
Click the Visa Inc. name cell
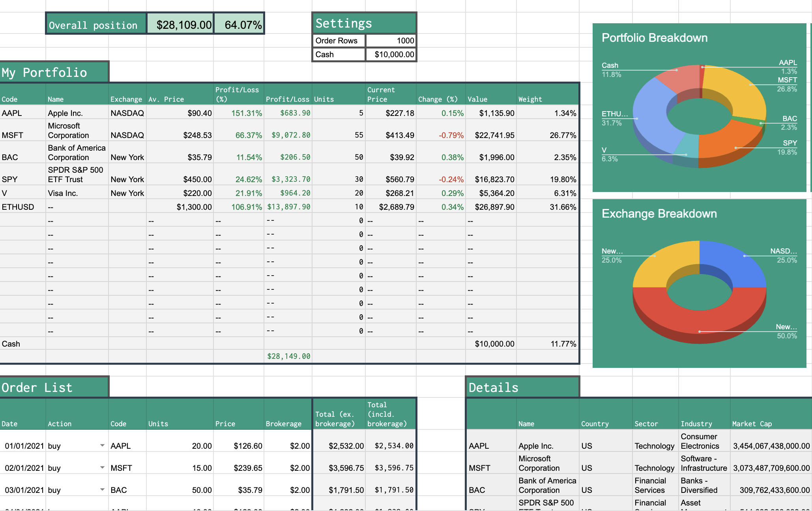pyautogui.click(x=77, y=193)
